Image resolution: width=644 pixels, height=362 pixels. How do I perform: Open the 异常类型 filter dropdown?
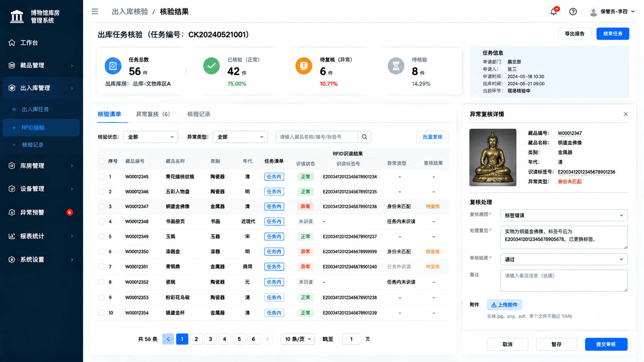click(x=240, y=137)
